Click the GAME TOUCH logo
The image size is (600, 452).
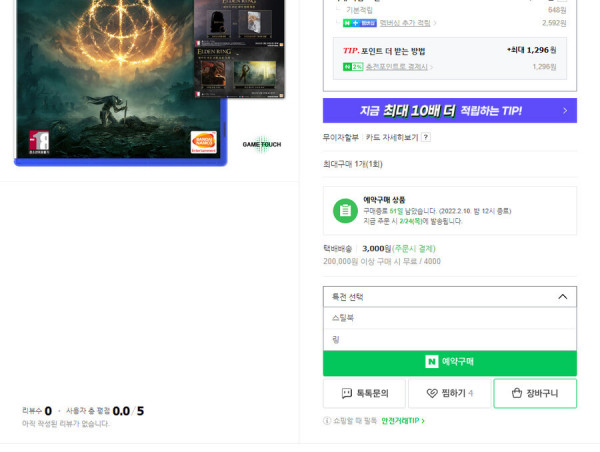[262, 144]
